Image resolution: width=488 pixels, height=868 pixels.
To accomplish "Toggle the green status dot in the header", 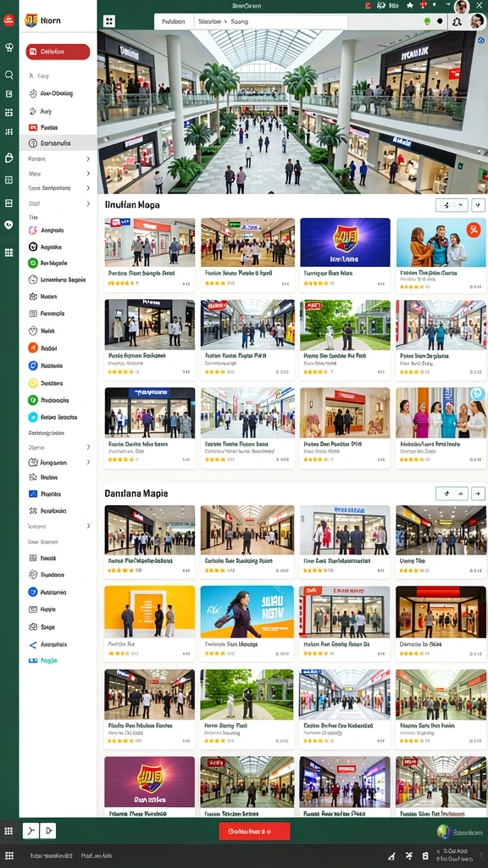I will point(427,21).
